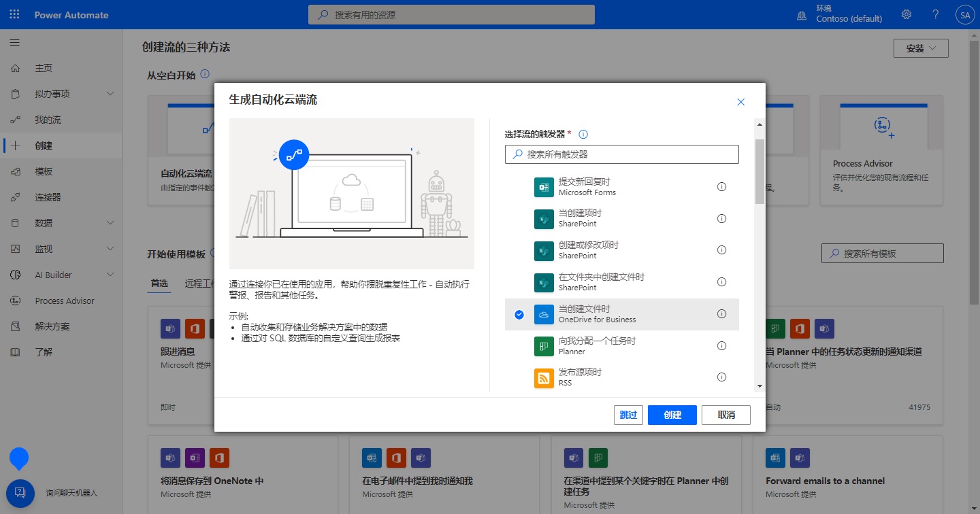Click the Planner trigger icon
Screen dimensions: 980x514
click(x=544, y=346)
